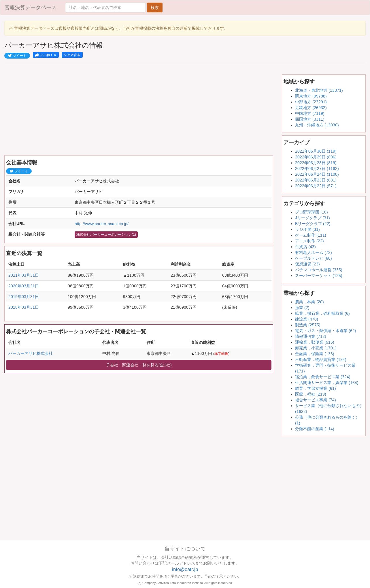
Task: Browse 製造業 (2575) industry
Action: [307, 325]
